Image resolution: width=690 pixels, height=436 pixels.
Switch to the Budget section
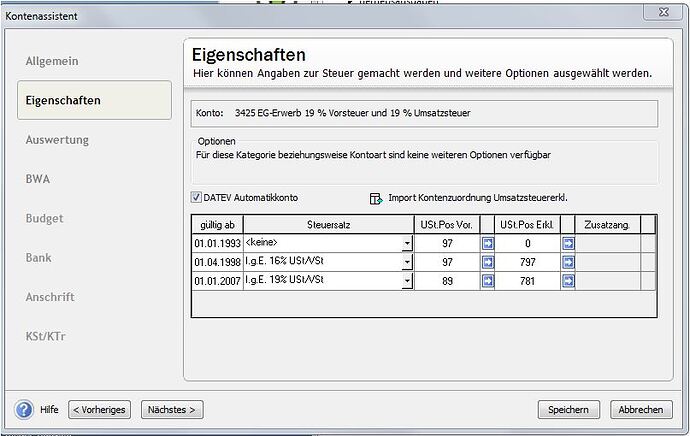click(44, 218)
